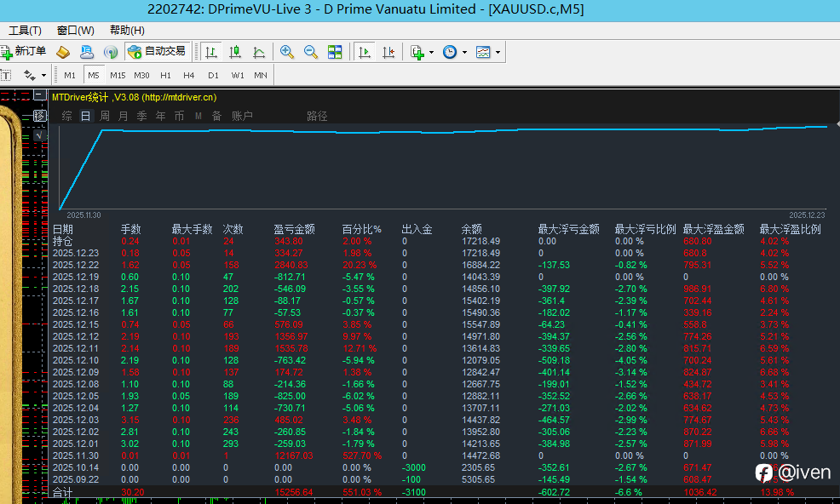Open the chart templates dropdown

click(x=488, y=52)
